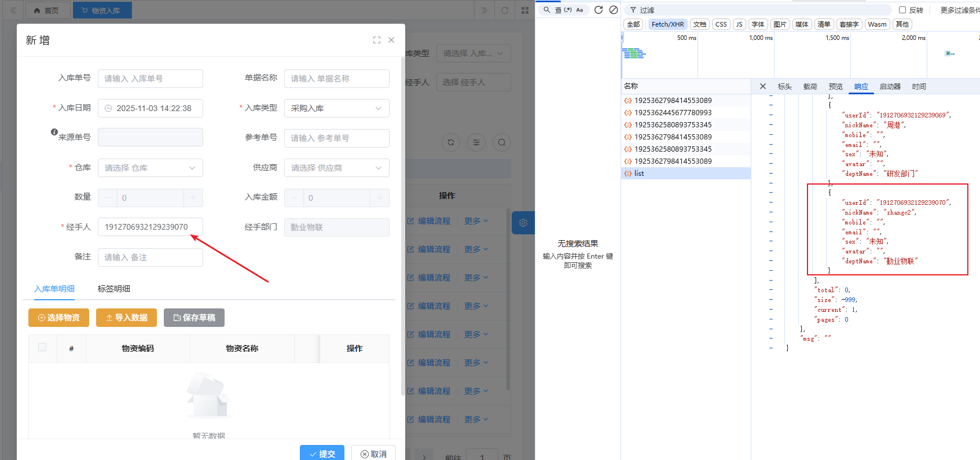The image size is (980, 460).
Task: Click the round search icon button
Action: 501,142
